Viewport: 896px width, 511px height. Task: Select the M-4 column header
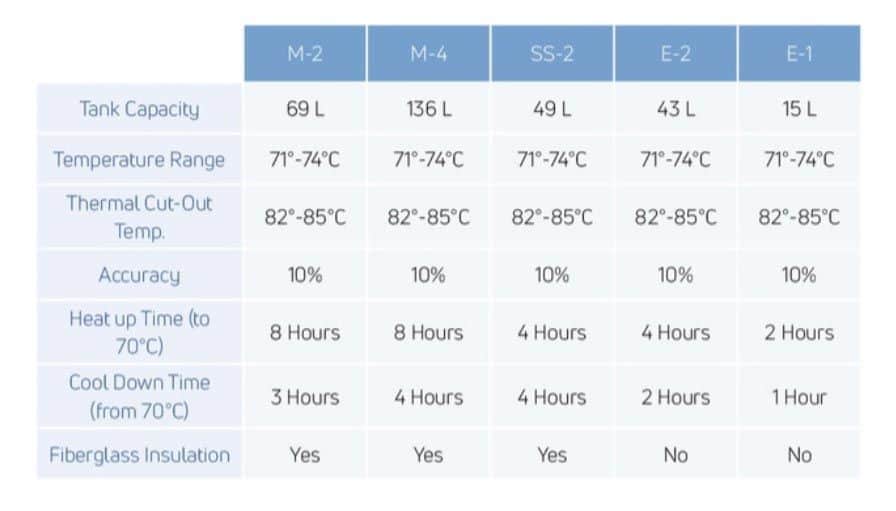[428, 54]
